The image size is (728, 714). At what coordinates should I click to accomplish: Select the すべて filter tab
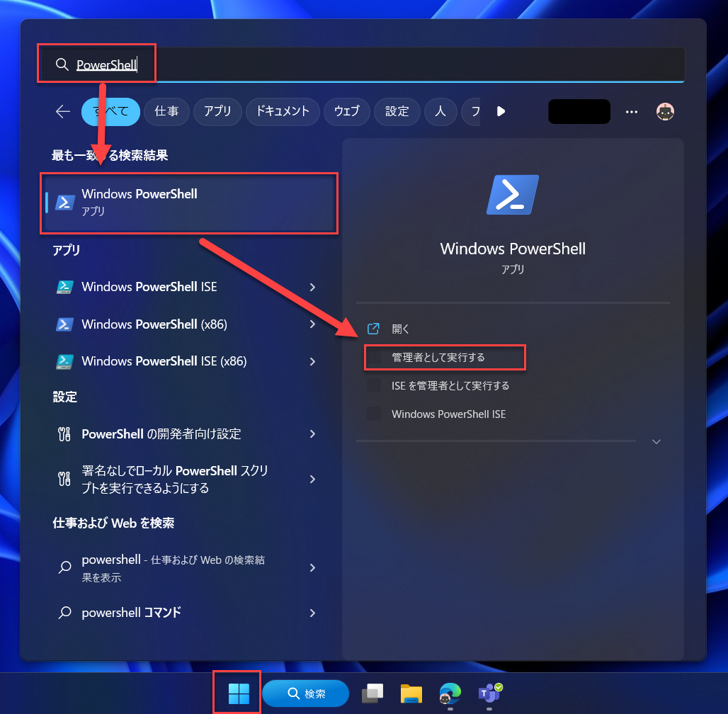coord(110,111)
